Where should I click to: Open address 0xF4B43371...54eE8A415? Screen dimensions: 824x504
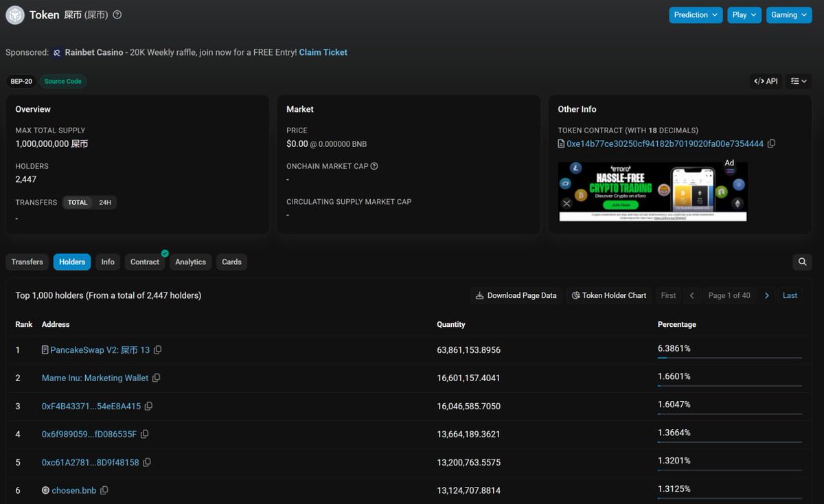tap(91, 406)
